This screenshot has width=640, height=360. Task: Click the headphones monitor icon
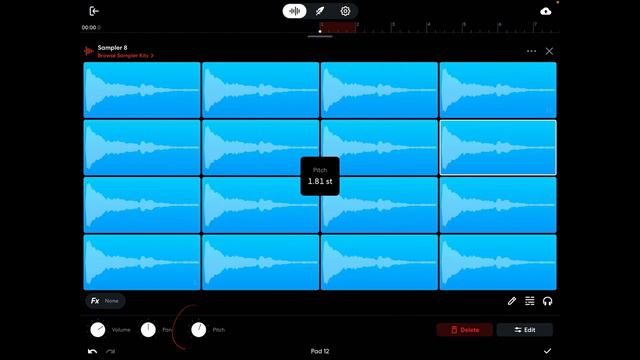click(547, 301)
